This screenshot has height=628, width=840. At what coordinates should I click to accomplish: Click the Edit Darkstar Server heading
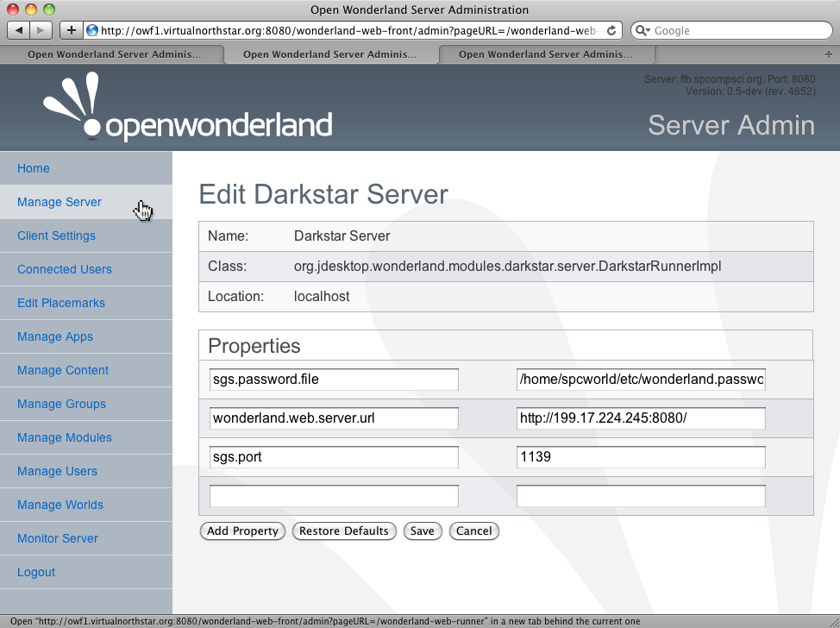coord(323,194)
